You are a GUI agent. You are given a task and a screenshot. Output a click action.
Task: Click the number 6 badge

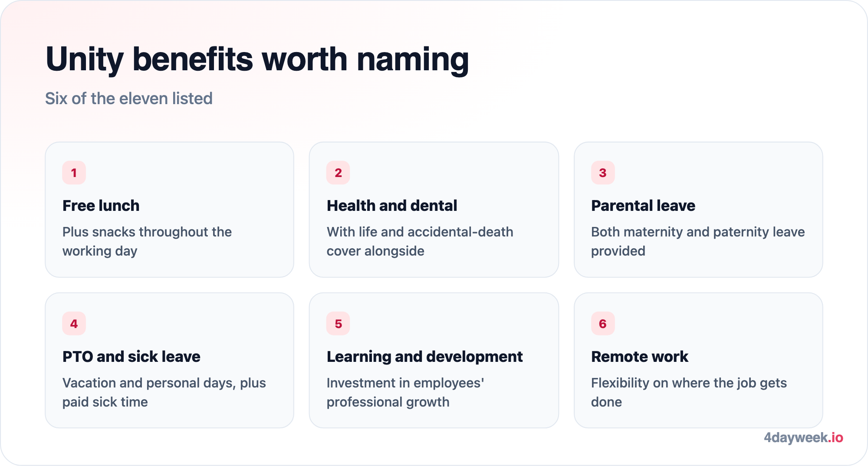click(x=603, y=324)
